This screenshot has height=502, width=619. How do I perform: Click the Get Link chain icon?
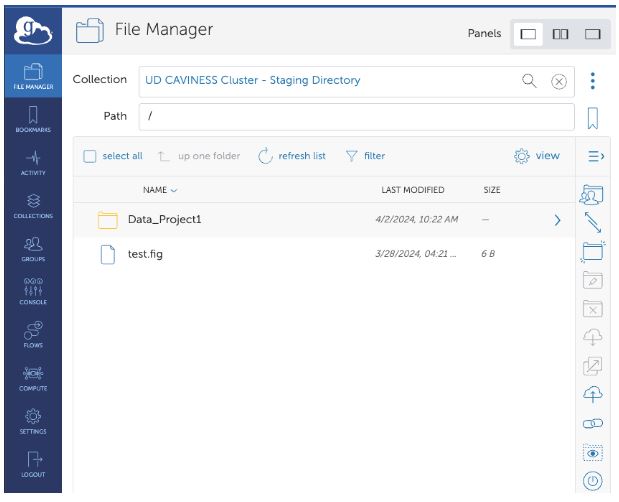point(592,424)
